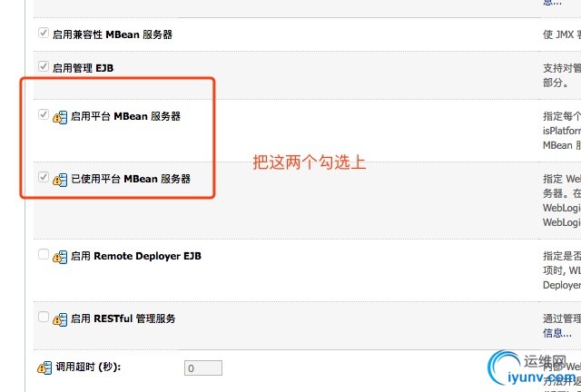
Task: Click the restart-required icon beside 启用平台 MBean 服务器
Action: (61, 117)
